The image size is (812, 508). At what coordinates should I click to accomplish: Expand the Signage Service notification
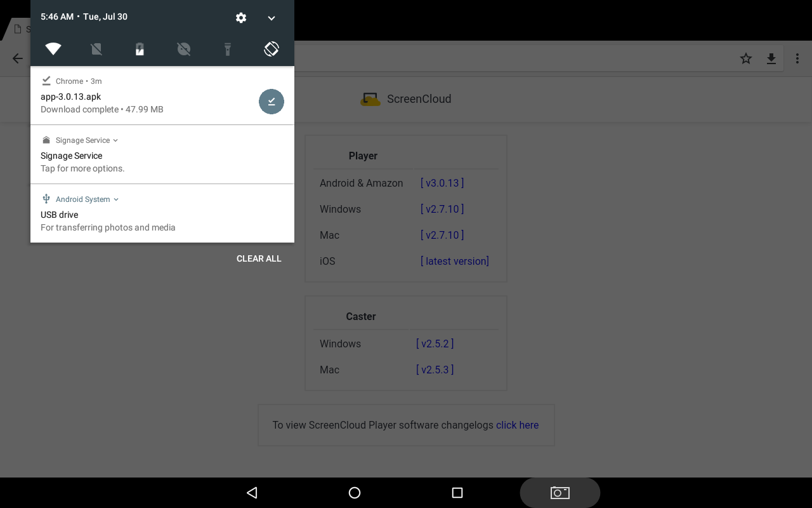pos(115,140)
